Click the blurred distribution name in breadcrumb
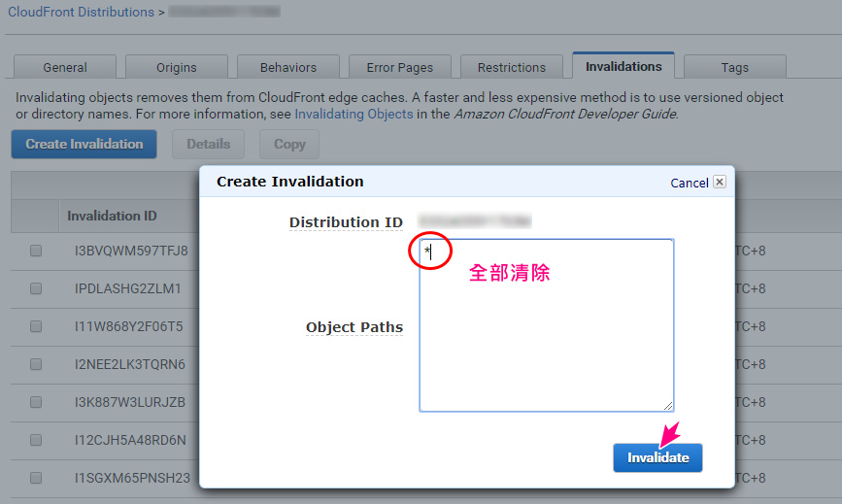 point(224,12)
